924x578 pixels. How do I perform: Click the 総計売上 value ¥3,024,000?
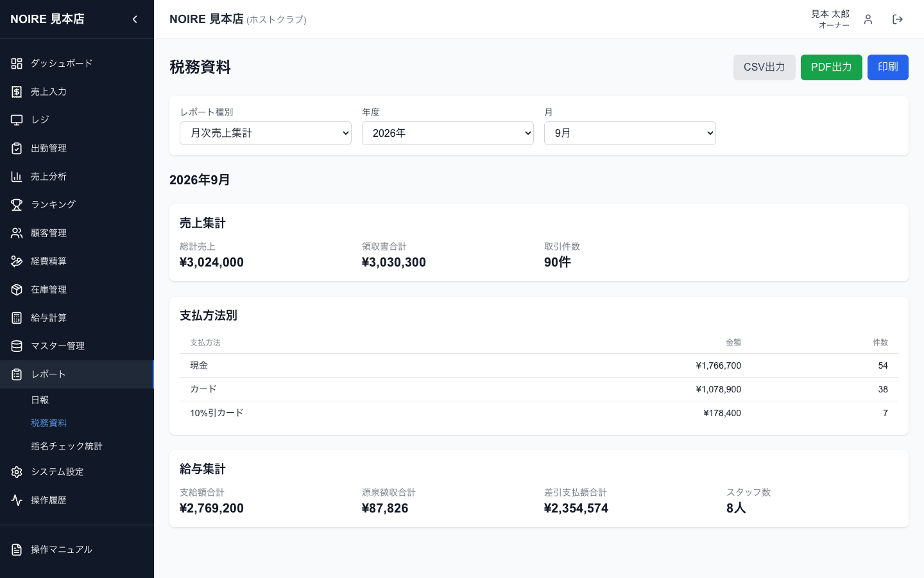(x=212, y=262)
